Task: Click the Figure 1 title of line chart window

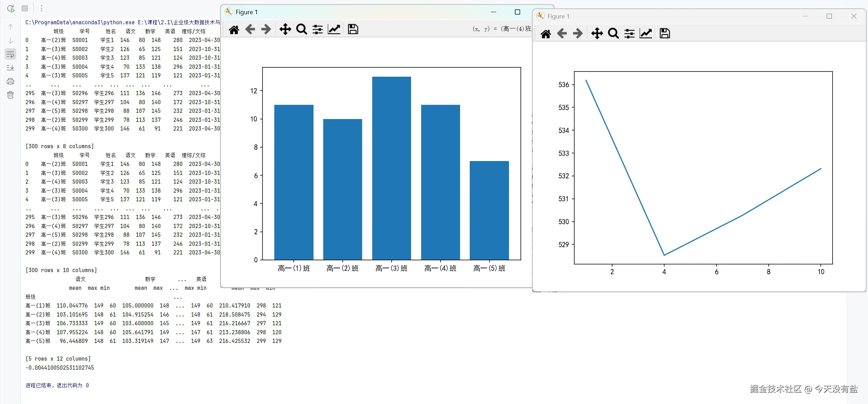Action: pos(558,16)
